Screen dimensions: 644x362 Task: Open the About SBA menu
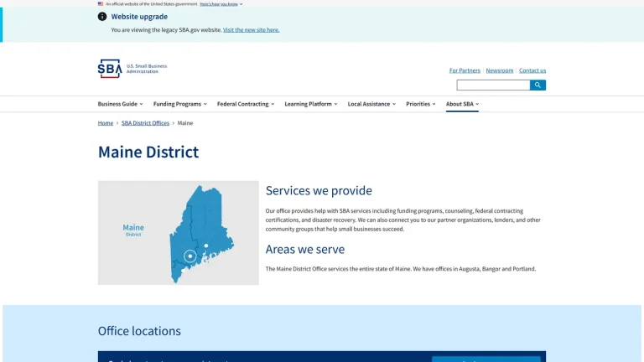click(x=463, y=104)
